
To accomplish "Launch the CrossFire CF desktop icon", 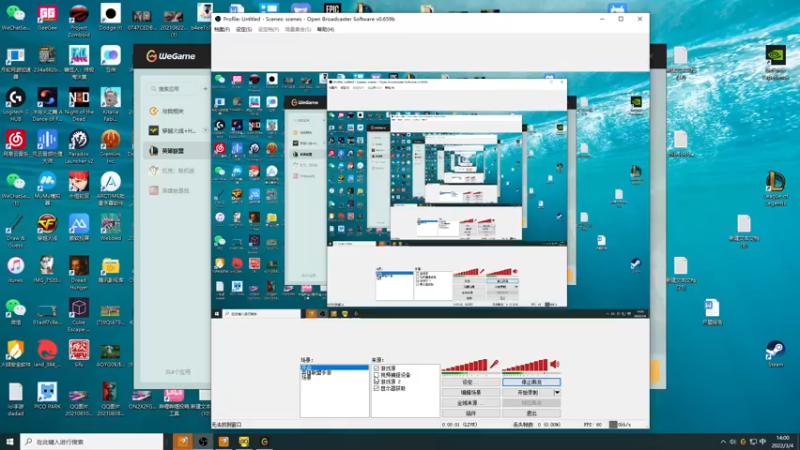I will [47, 228].
